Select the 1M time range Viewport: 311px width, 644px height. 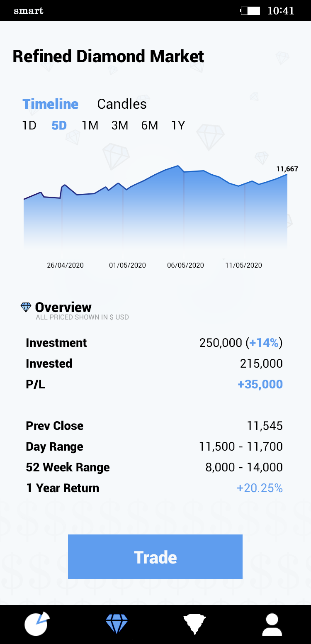(90, 125)
